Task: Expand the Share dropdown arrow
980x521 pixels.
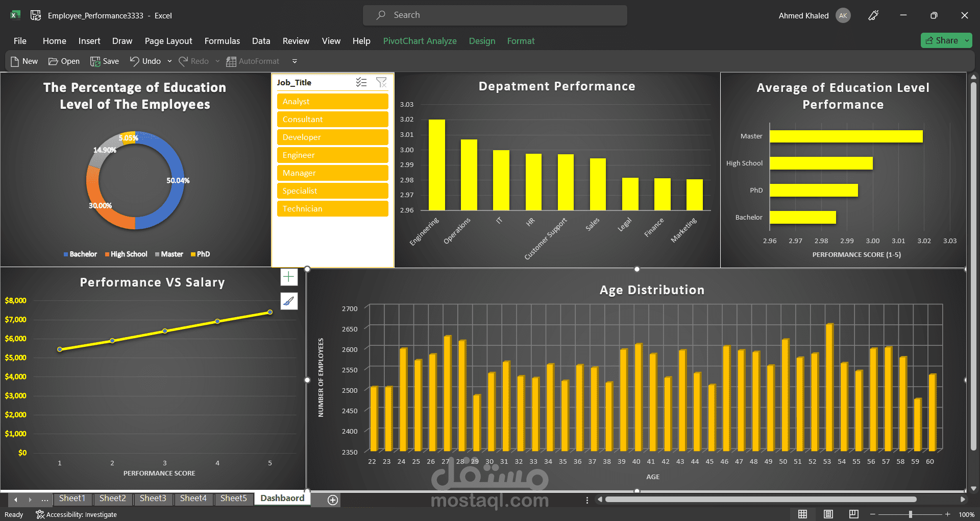Action: tap(967, 40)
